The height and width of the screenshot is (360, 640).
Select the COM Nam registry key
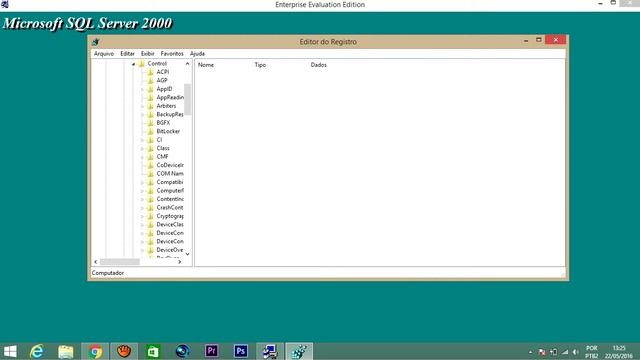click(170, 173)
